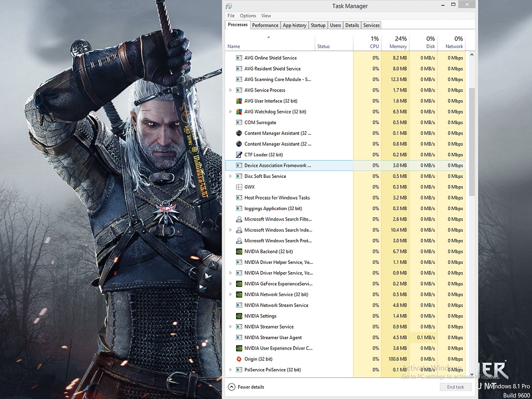532x399 pixels.
Task: Click the Task Manager title bar icon
Action: 229,6
